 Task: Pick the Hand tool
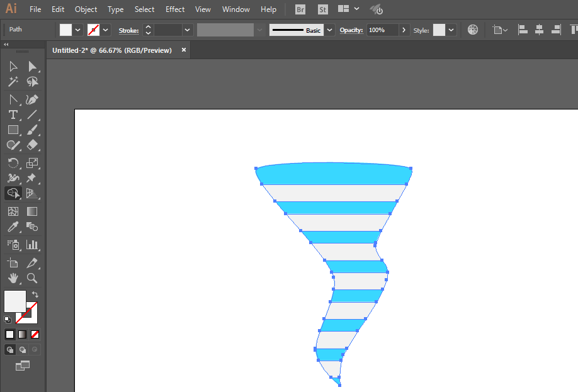point(13,278)
